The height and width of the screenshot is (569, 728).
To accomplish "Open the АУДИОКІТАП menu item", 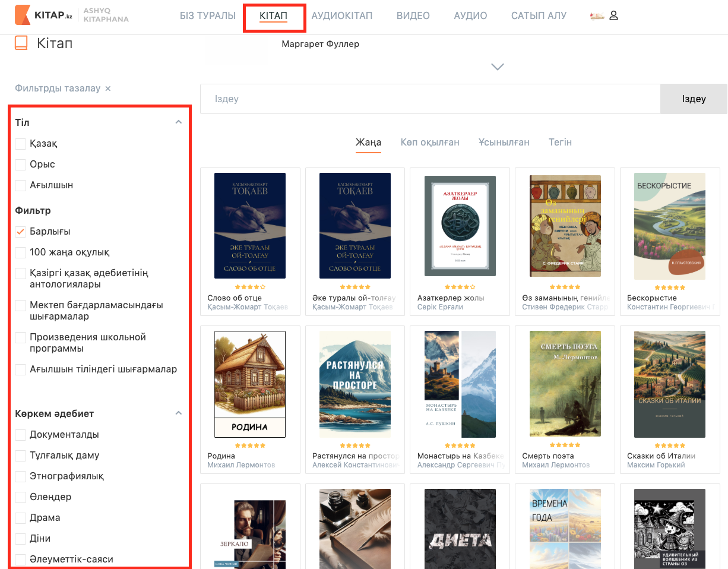I will 342,16.
